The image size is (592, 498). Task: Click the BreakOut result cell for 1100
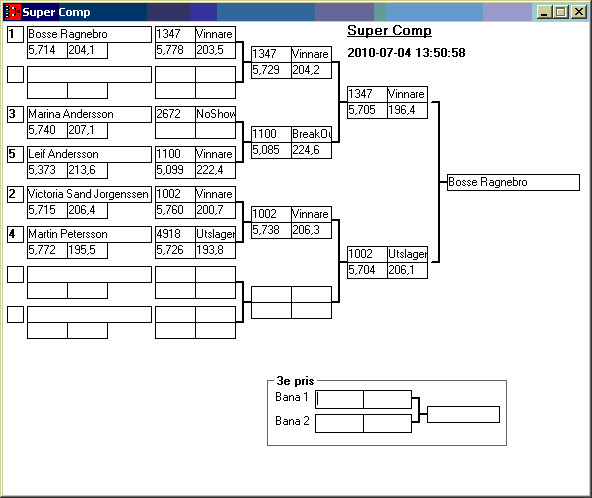311,134
